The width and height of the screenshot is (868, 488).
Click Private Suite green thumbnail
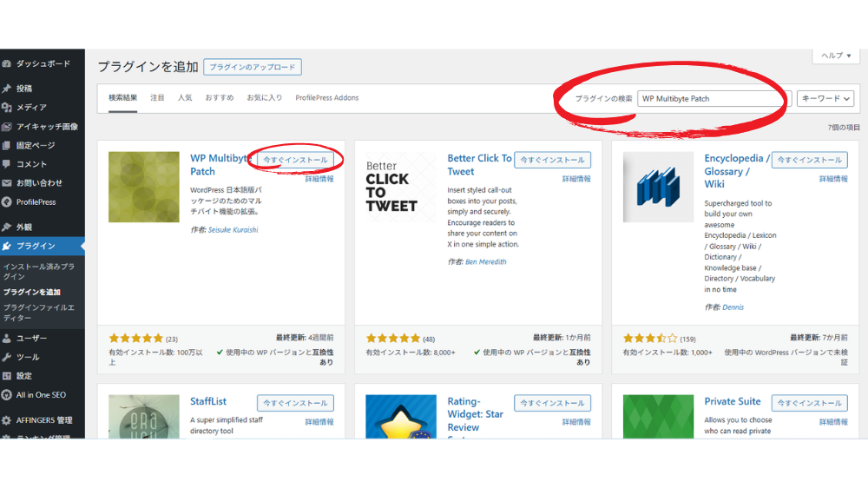(x=658, y=417)
